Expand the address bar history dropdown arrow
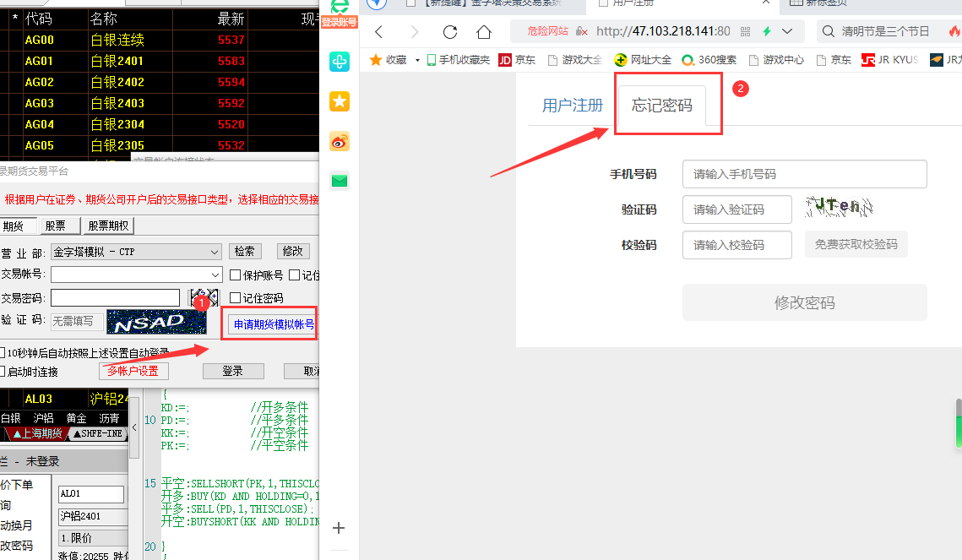 [787, 31]
